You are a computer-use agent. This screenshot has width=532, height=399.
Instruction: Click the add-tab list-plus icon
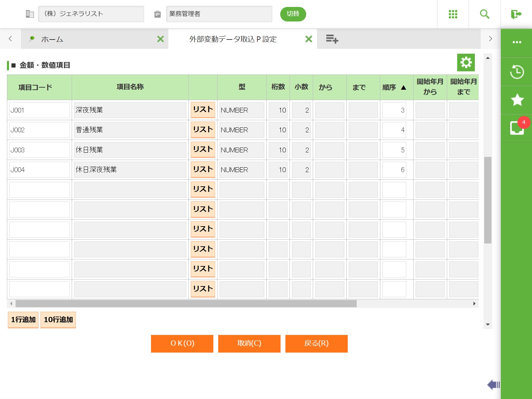pos(332,39)
